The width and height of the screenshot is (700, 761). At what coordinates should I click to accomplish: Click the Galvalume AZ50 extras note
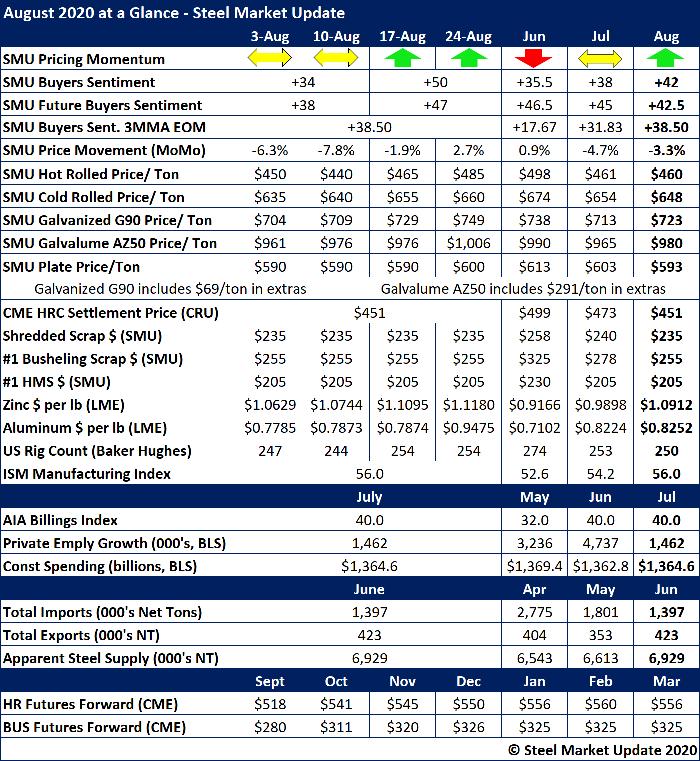(523, 289)
